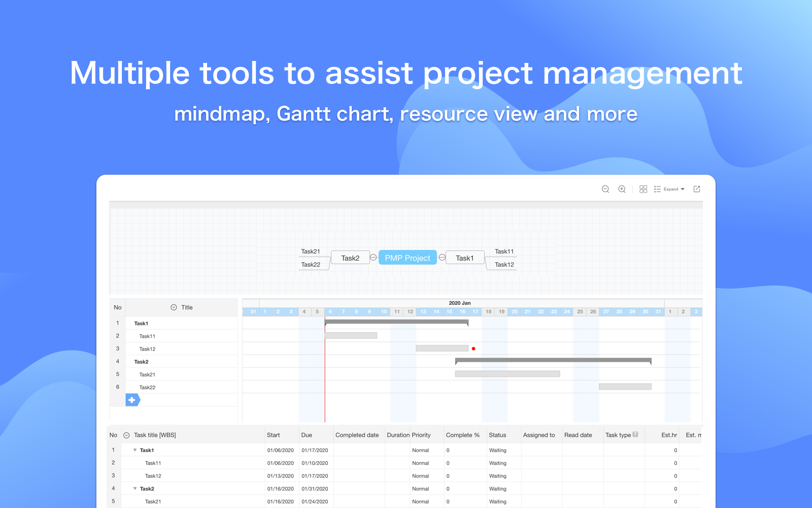
Task: Select the PMP Project root node
Action: (x=408, y=258)
